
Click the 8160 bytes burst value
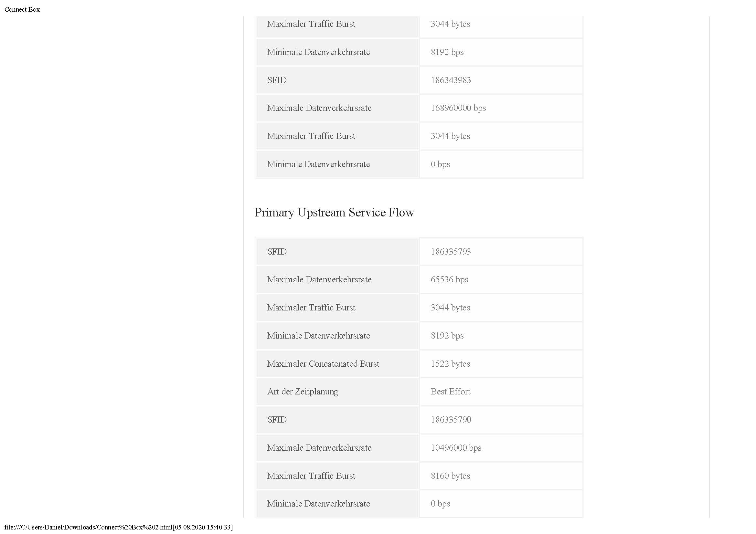pos(450,476)
